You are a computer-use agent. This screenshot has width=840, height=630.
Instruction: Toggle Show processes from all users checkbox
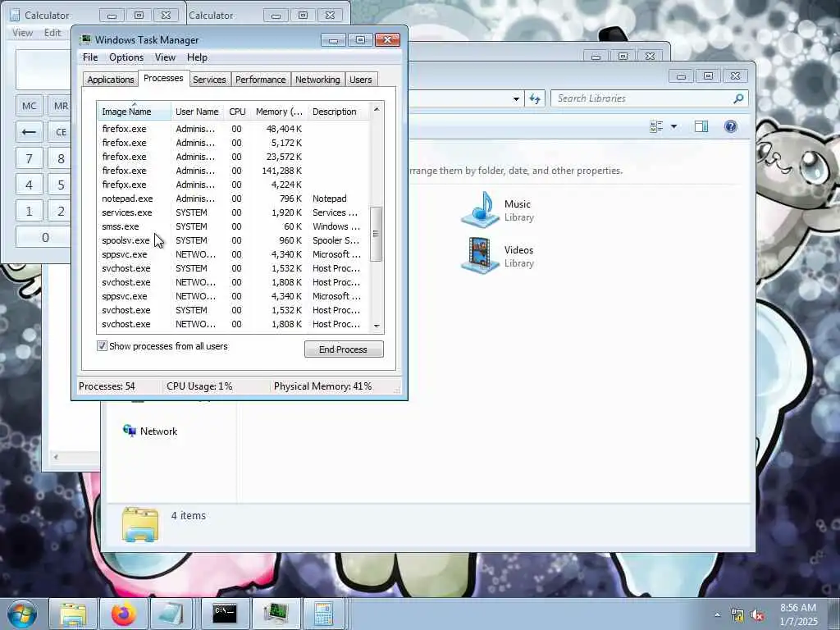(102, 346)
